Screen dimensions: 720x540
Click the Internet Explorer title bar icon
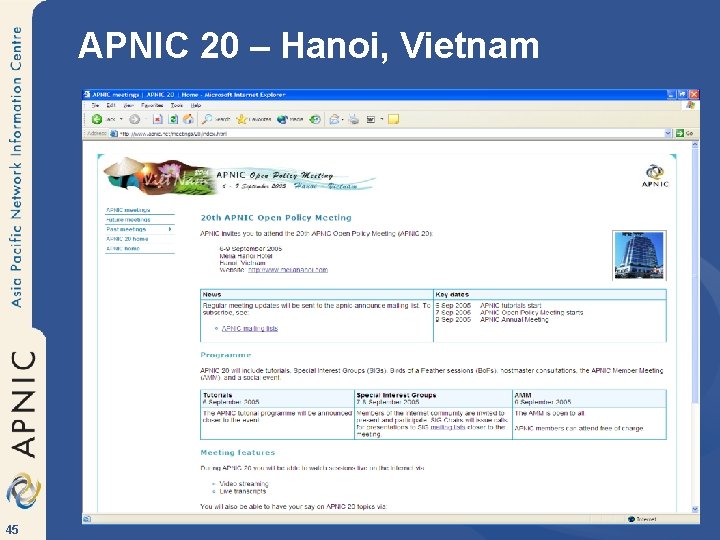click(87, 95)
